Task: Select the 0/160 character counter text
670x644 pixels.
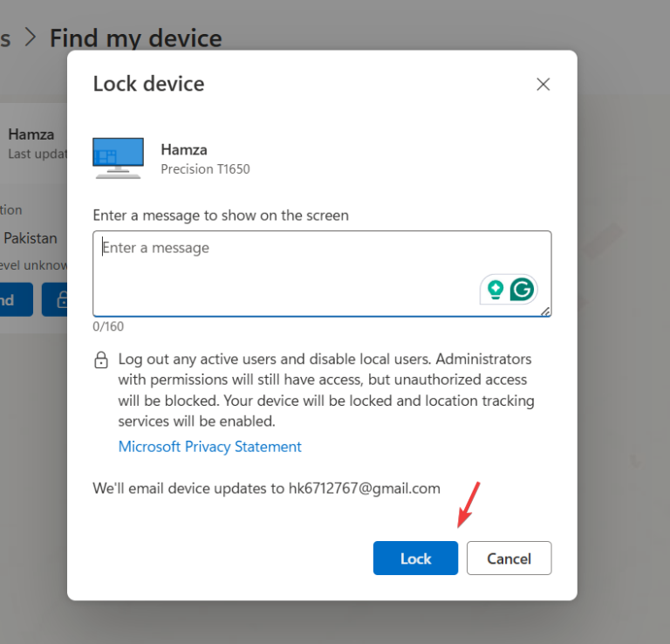Action: [x=108, y=326]
